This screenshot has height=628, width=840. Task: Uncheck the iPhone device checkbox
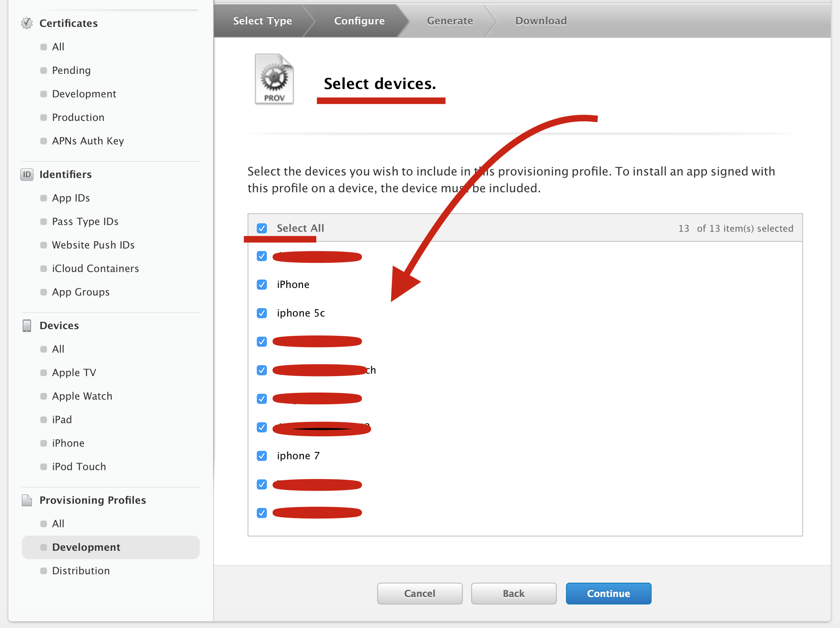[262, 285]
